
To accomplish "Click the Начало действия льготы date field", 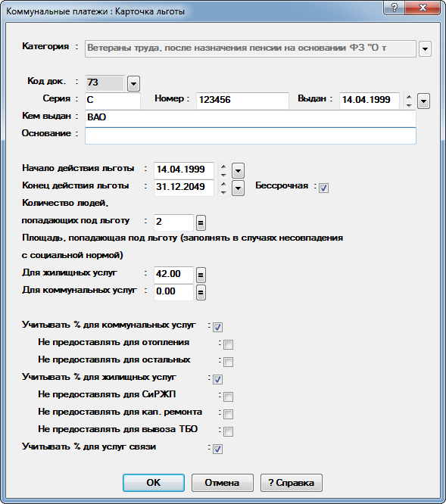I will (x=184, y=170).
